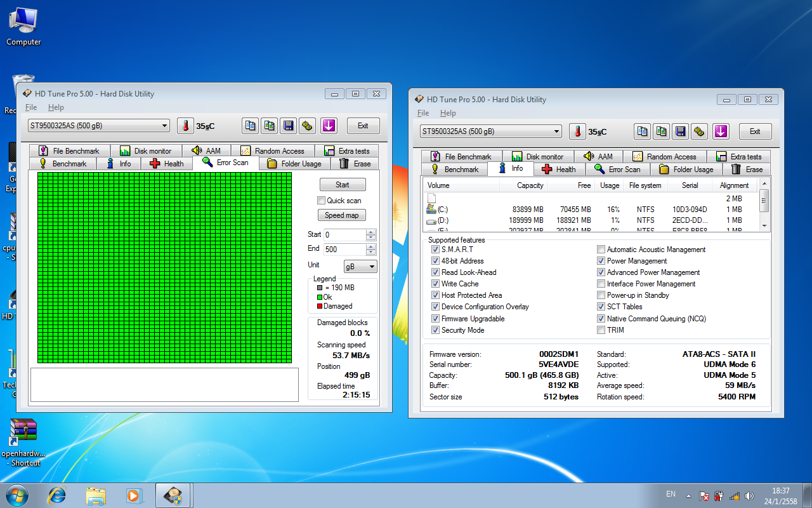Click the End position input field
812x508 pixels.
coord(344,250)
